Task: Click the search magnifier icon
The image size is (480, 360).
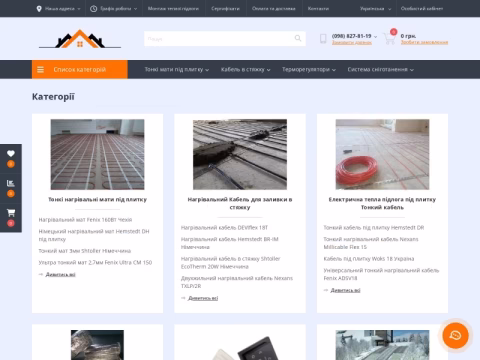Action: (298, 38)
